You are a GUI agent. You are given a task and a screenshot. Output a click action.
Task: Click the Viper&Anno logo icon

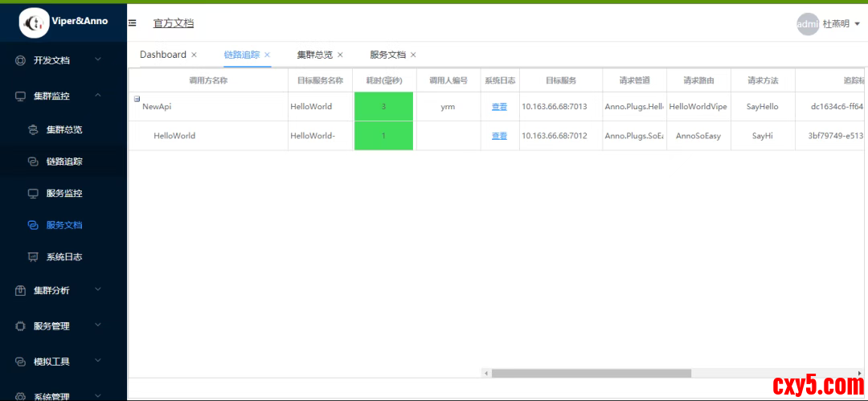pyautogui.click(x=35, y=23)
